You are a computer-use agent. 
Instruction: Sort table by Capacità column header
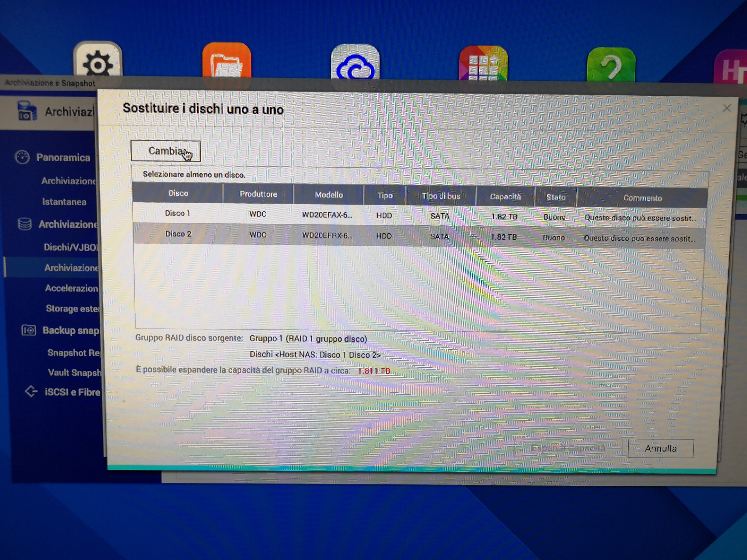(505, 196)
